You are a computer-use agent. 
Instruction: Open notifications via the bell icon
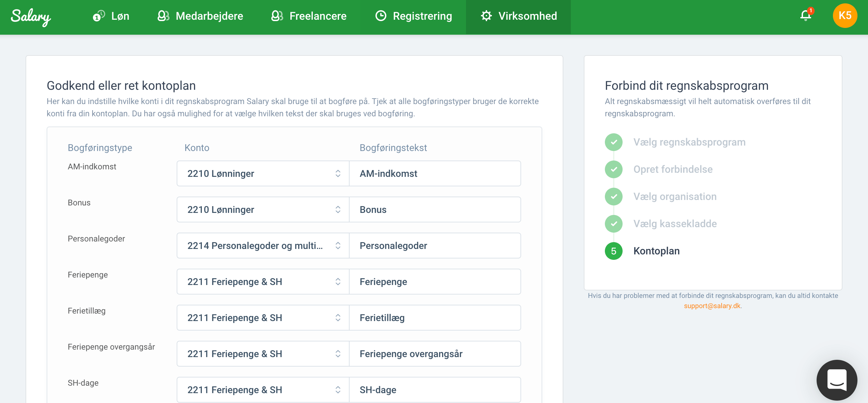(805, 16)
